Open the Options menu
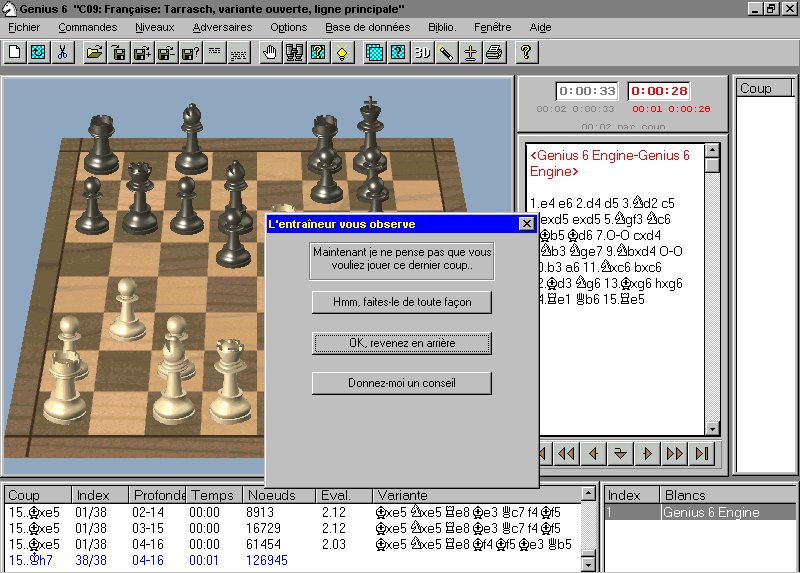Screen dimensions: 800x573 (289, 28)
